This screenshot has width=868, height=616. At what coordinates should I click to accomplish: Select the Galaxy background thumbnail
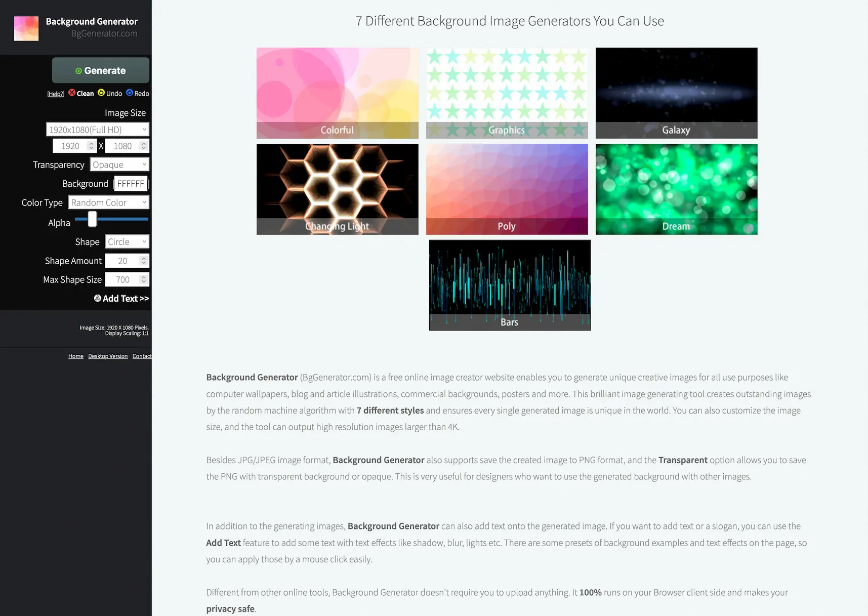[676, 93]
